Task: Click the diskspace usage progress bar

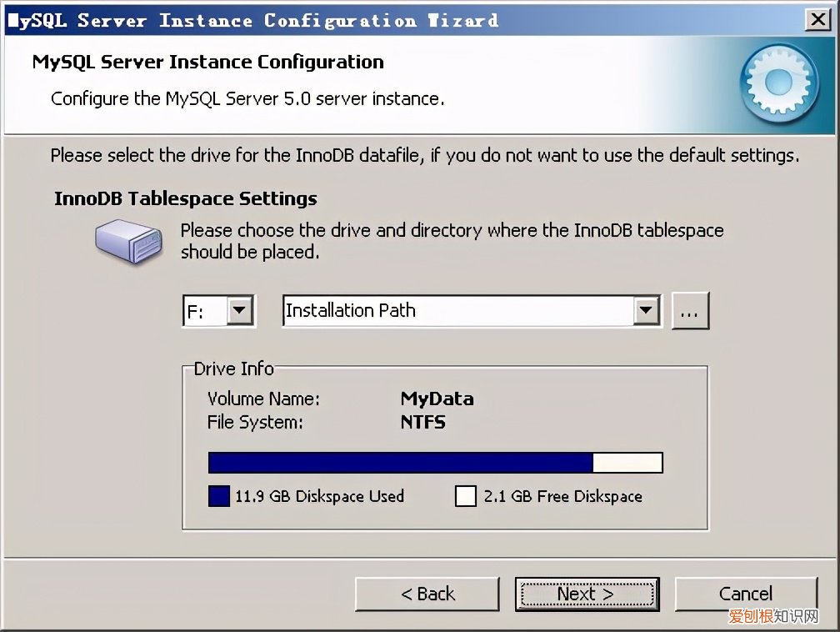Action: click(x=435, y=462)
